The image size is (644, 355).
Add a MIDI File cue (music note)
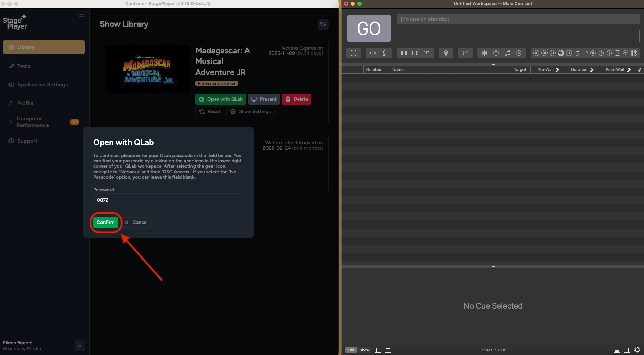pos(508,53)
